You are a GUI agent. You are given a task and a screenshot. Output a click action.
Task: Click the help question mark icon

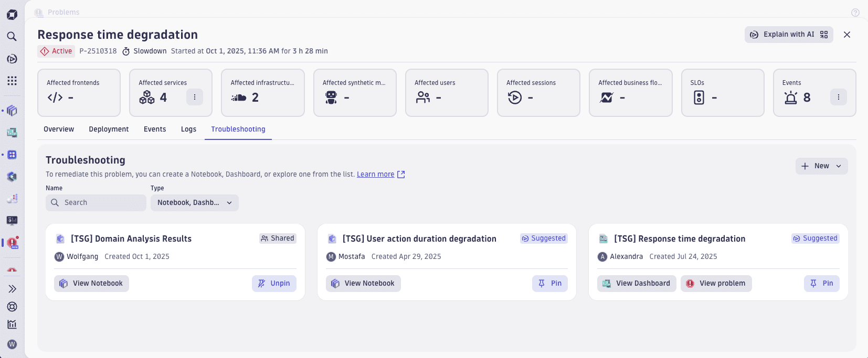pos(855,13)
